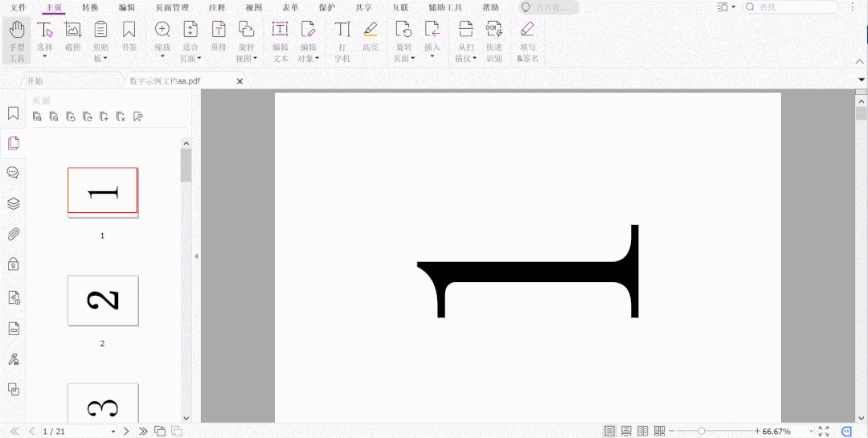Go to the next page
Viewport: 868px width, 438px height.
click(x=126, y=432)
